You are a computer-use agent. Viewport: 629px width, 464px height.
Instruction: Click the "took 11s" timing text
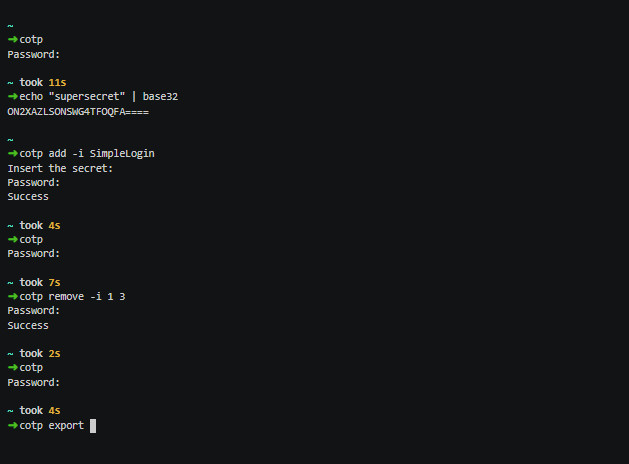(44, 82)
